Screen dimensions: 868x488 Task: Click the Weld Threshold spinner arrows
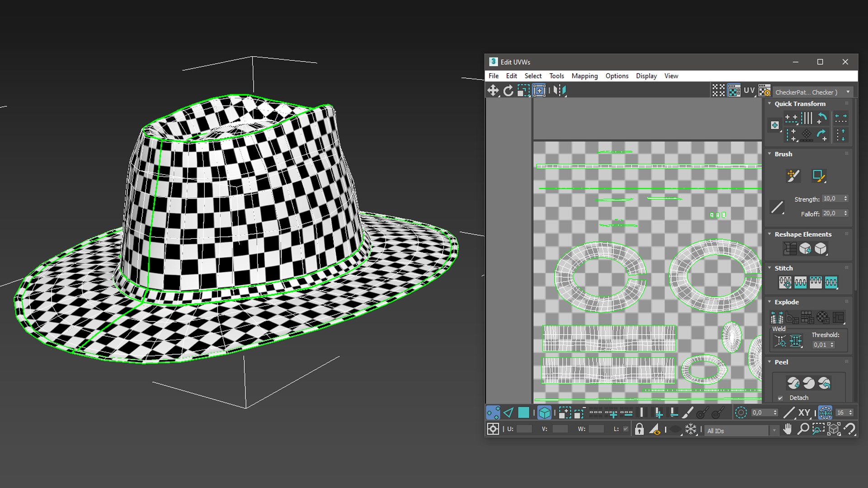832,345
